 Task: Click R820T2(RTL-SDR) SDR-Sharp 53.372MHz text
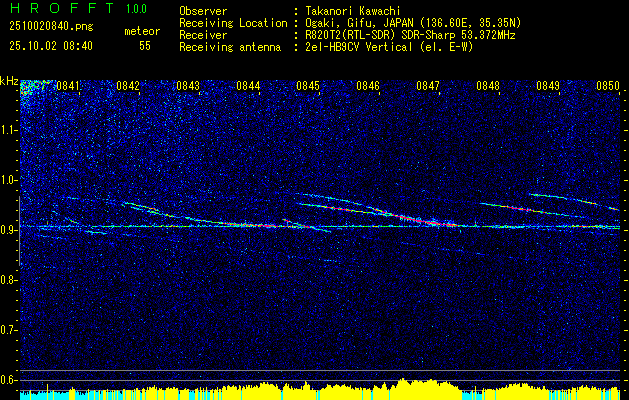click(x=408, y=35)
